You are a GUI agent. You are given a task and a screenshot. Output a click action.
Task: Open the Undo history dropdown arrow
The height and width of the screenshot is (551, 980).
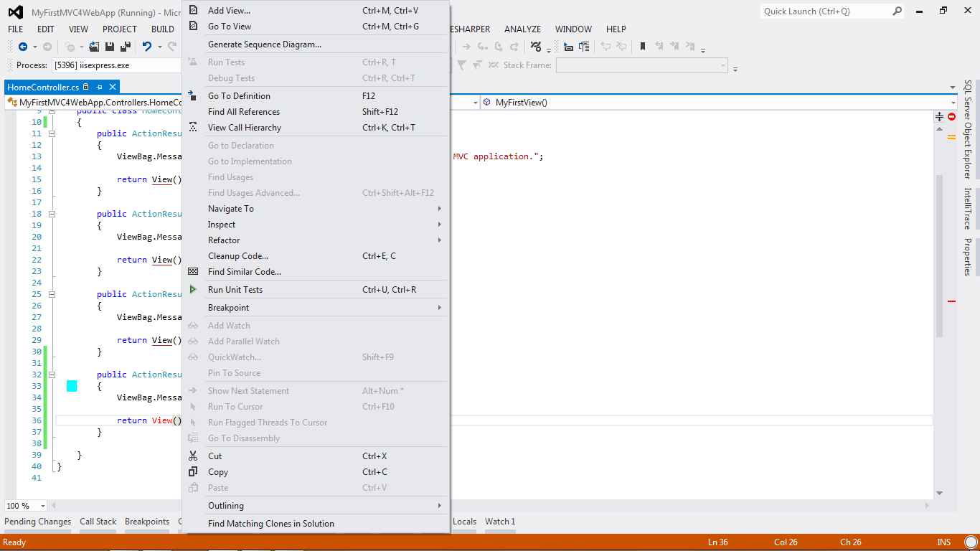point(159,47)
